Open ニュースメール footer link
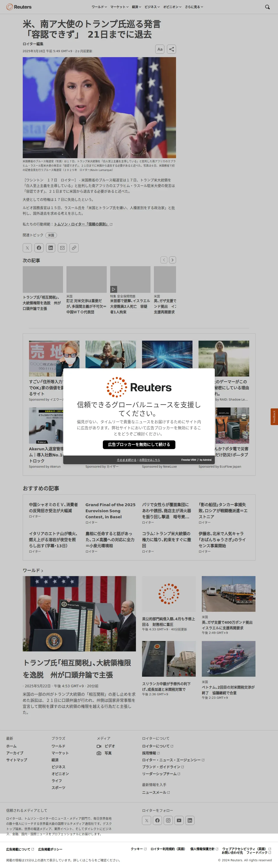This screenshot has height=868, width=278. coord(156,792)
